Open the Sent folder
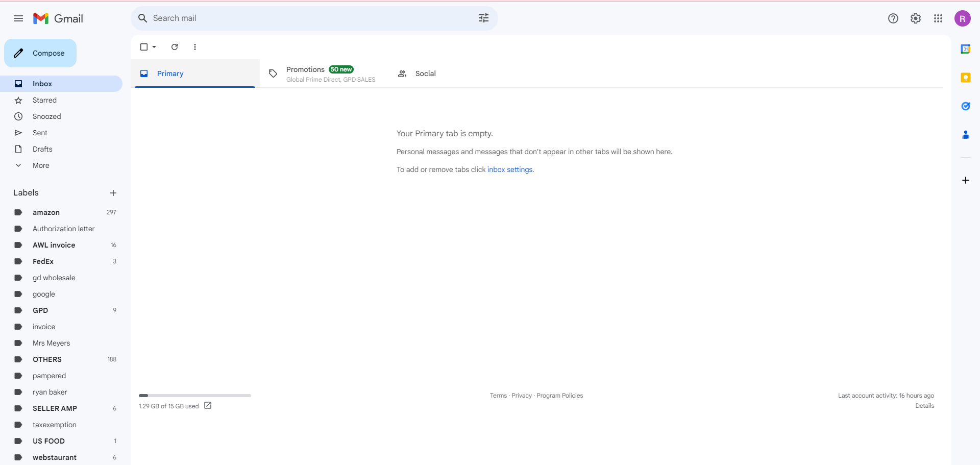 61,133
